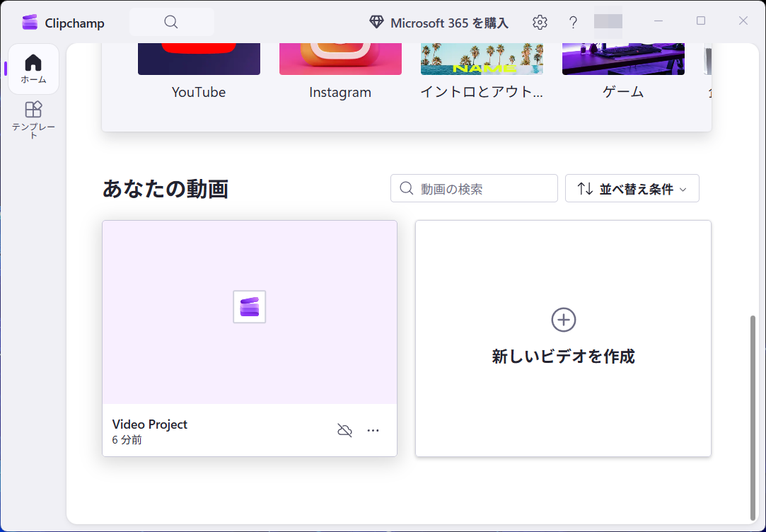
Task: Open テンプレート in the sidebar
Action: 33,120
